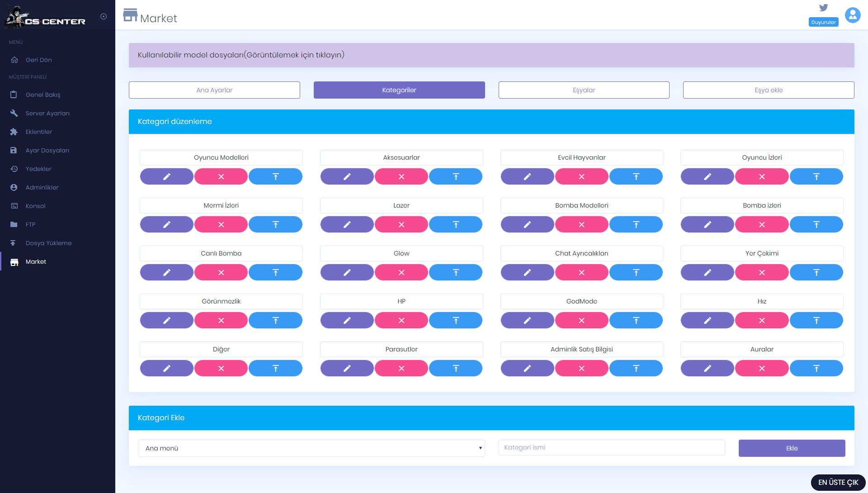Open the Twitter Duyurular icon
The height and width of the screenshot is (493, 868).
[x=823, y=8]
